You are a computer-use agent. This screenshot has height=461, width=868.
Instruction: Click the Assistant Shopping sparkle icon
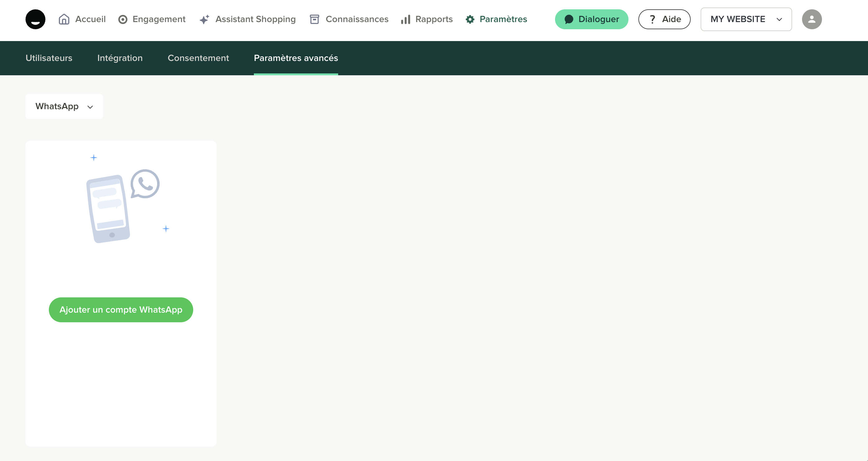point(204,19)
